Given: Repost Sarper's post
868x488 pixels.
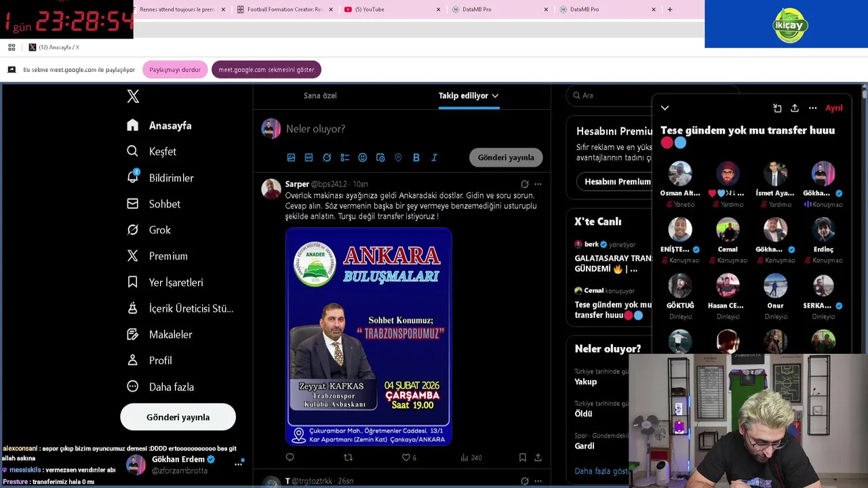Looking at the screenshot, I should point(348,457).
